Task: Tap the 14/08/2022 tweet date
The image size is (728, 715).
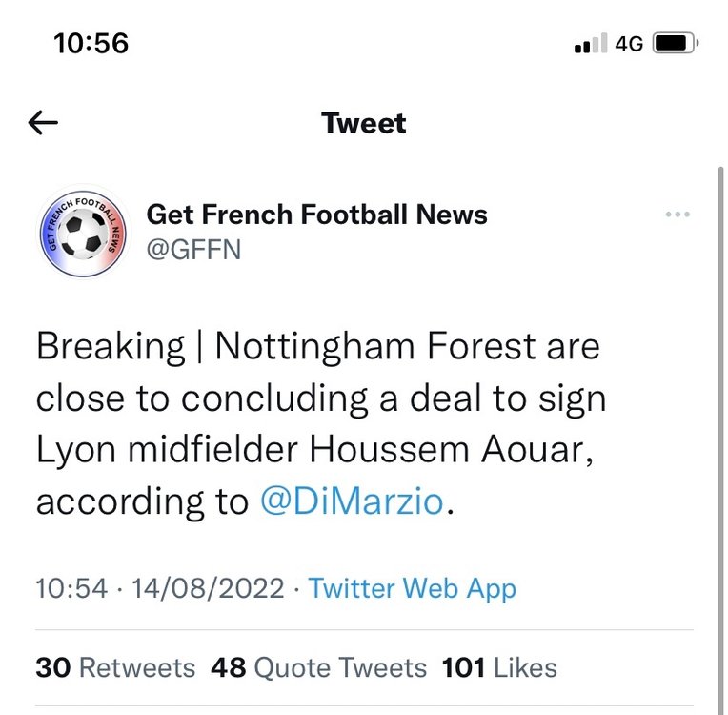Action: pyautogui.click(x=208, y=588)
